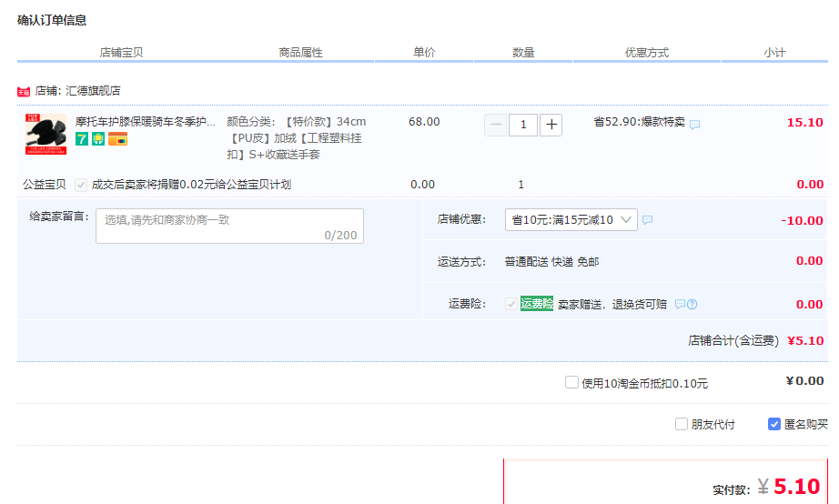Open the comment bubble beside store discount dropdown
Viewport: 839px width, 504px height.
647,220
